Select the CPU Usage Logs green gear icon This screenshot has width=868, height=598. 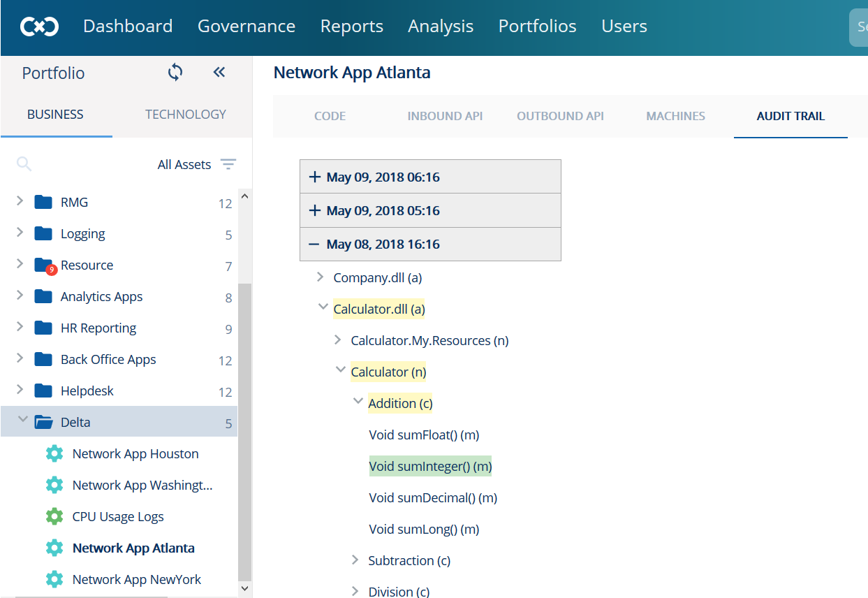54,516
